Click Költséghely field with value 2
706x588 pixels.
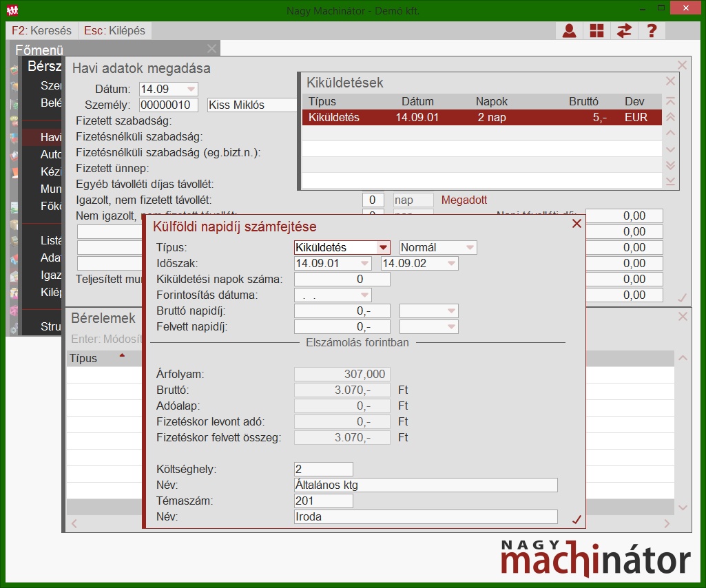tap(323, 469)
